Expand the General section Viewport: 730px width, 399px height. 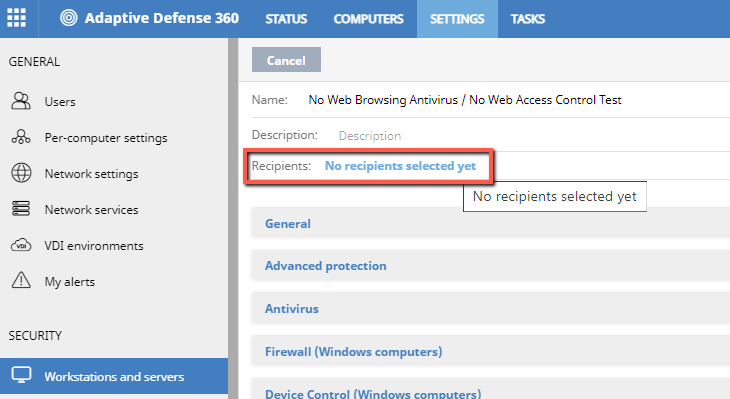pyautogui.click(x=491, y=223)
